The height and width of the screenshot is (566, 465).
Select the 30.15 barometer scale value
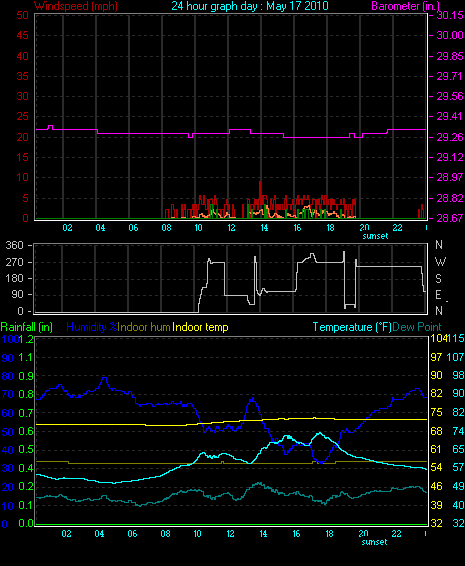click(x=450, y=15)
